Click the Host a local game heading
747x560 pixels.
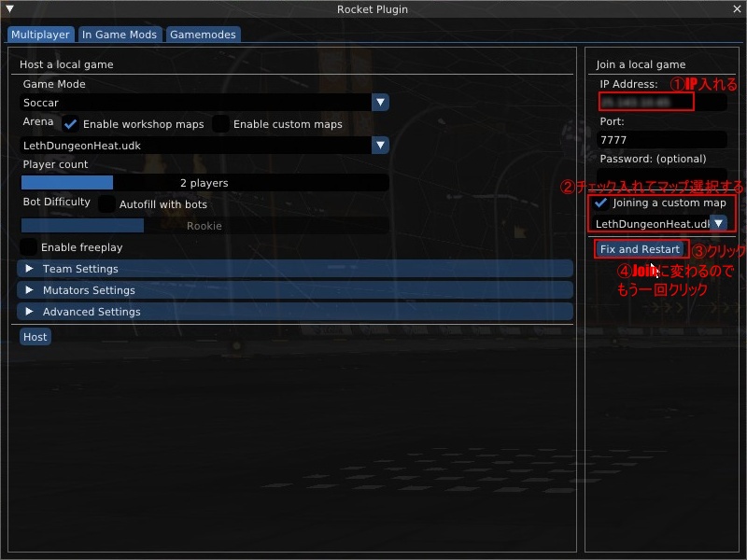tap(66, 64)
